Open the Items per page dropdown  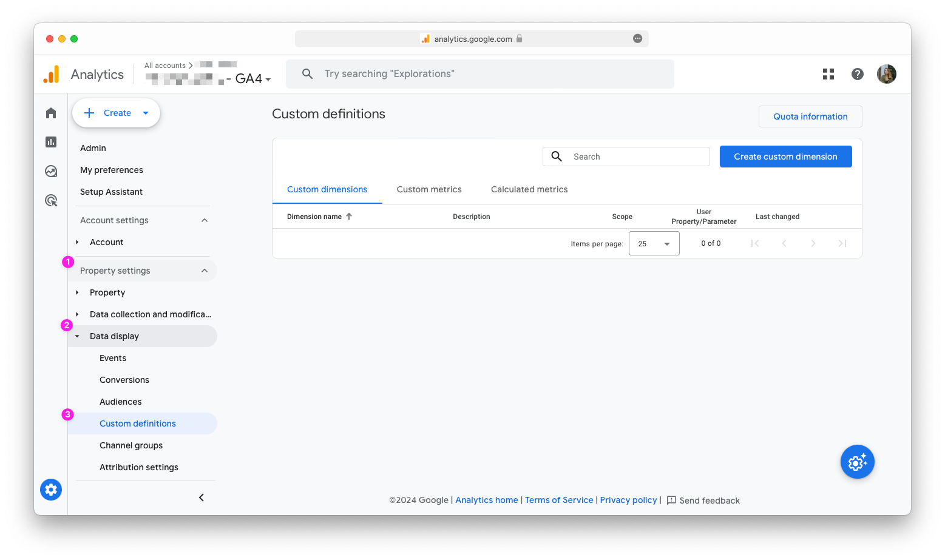pyautogui.click(x=654, y=243)
